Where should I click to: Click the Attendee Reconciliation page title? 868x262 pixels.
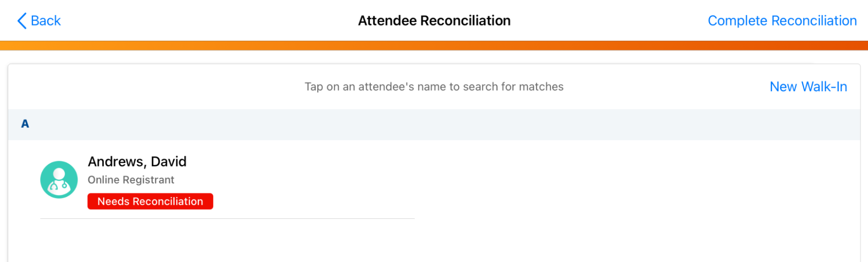434,21
